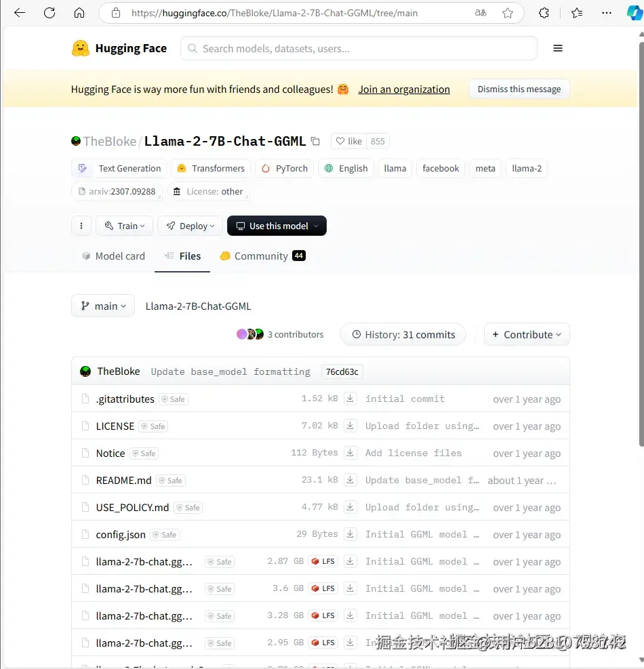
Task: Expand the Train dropdown
Action: [x=124, y=226]
